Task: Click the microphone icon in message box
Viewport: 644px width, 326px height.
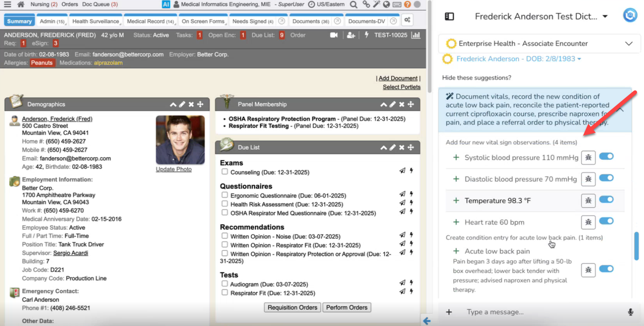Action: coord(630,312)
